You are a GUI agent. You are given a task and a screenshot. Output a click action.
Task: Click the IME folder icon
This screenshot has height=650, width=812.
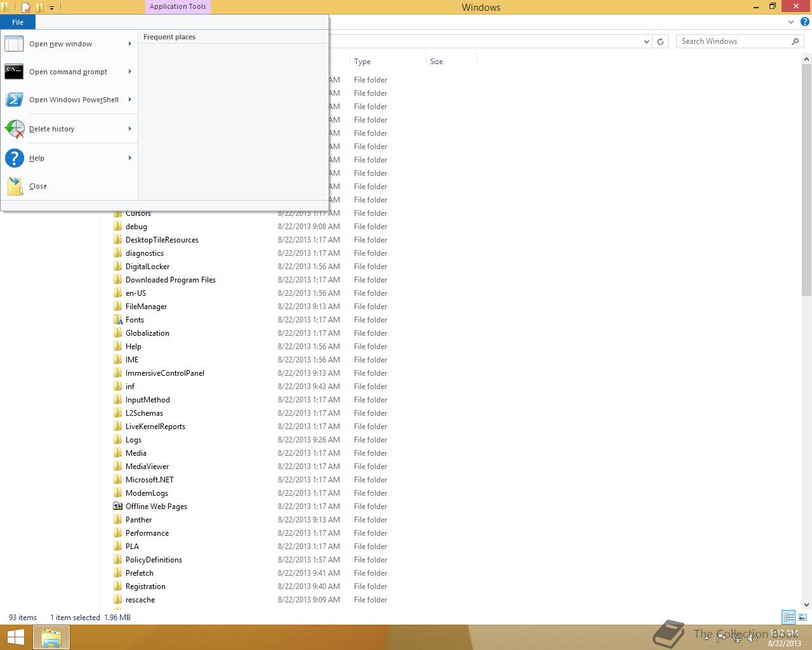click(118, 360)
